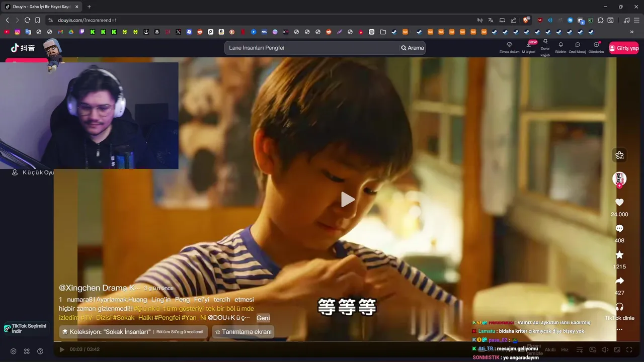Screen dimensions: 644x362
Task: Open the translate page icon in address bar
Action: pos(491,20)
